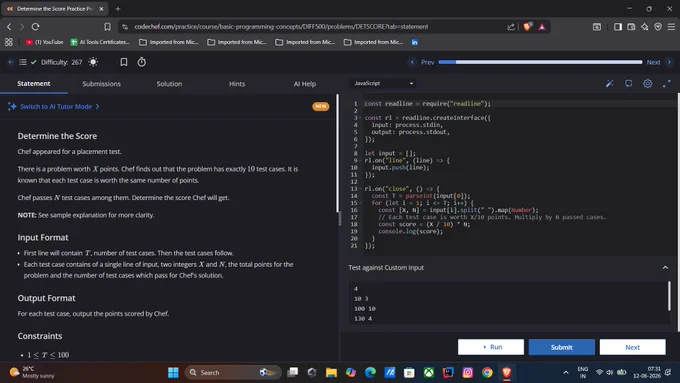Open Microsoft Edge from taskbar
This screenshot has height=383, width=680.
click(x=370, y=373)
